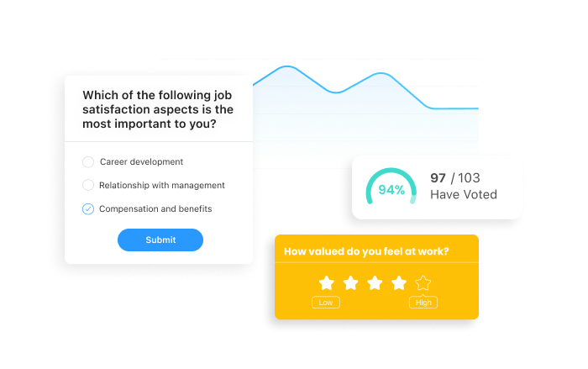Click the "Career development" option text
The height and width of the screenshot is (369, 588).
(141, 161)
